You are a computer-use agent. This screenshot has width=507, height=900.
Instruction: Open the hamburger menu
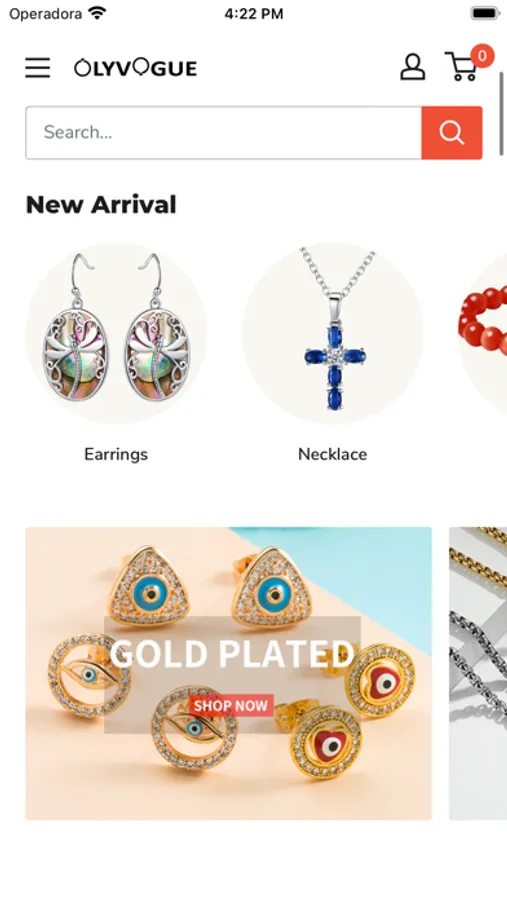pos(37,68)
